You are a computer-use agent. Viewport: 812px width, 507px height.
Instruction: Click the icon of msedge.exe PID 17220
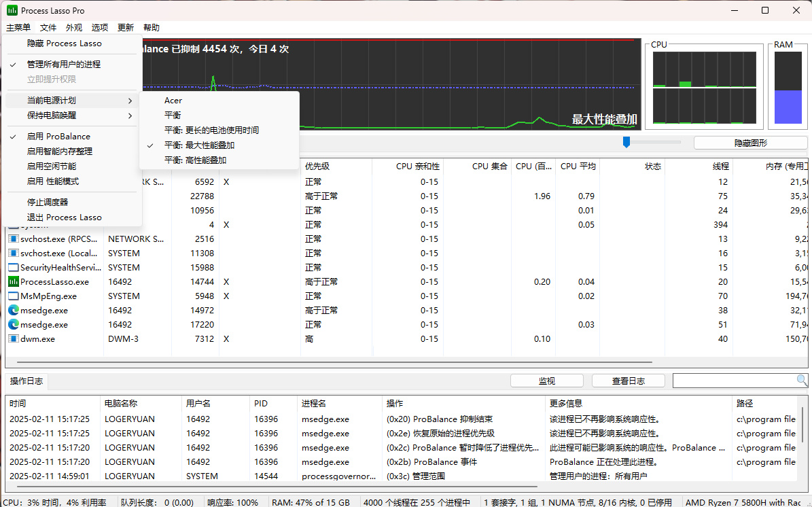click(14, 325)
